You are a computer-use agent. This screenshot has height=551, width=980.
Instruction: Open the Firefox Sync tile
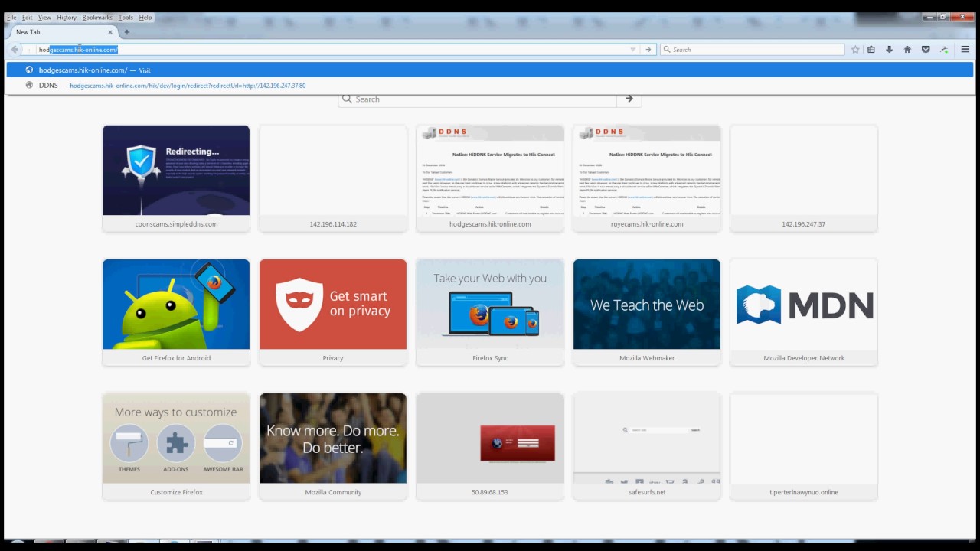[490, 311]
